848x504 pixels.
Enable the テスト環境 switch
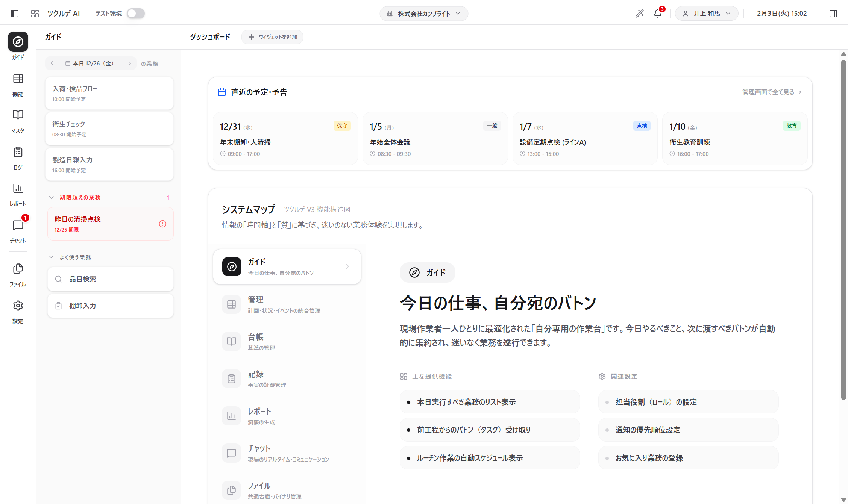tap(135, 13)
